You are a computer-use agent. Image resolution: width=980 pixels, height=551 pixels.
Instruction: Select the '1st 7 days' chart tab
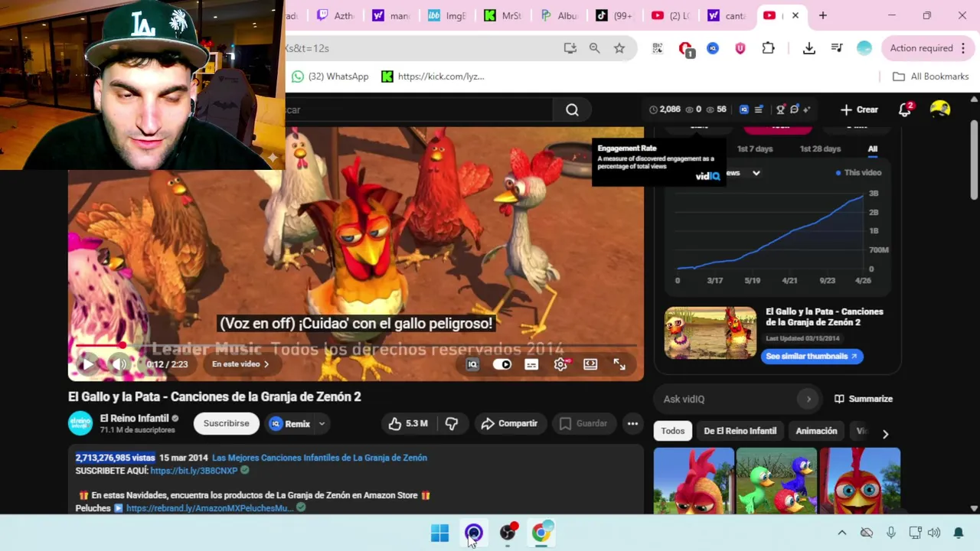click(755, 149)
